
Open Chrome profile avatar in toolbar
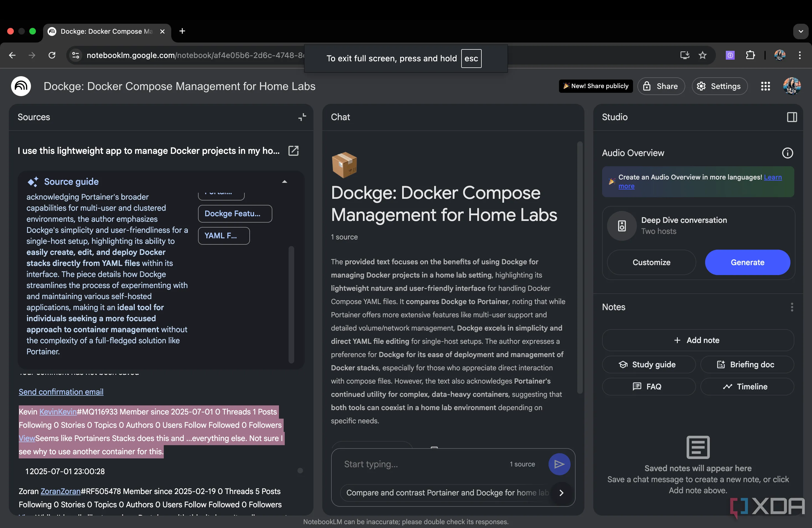point(780,55)
